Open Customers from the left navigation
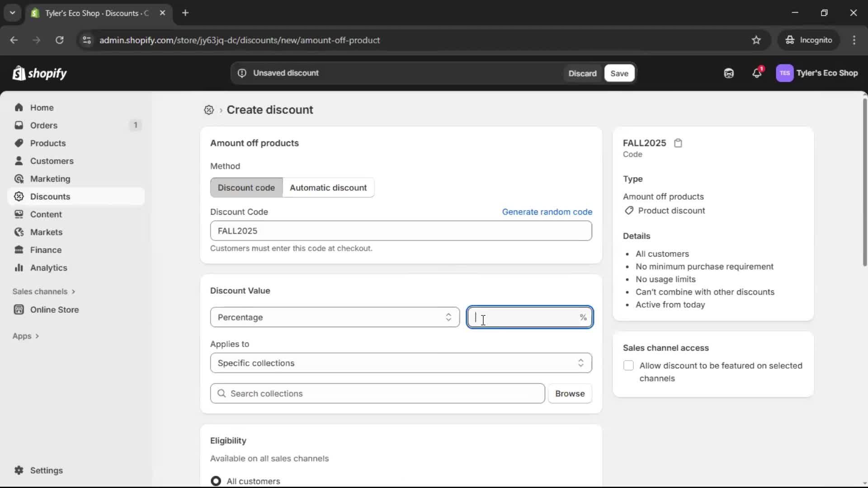This screenshot has width=868, height=488. tap(52, 161)
